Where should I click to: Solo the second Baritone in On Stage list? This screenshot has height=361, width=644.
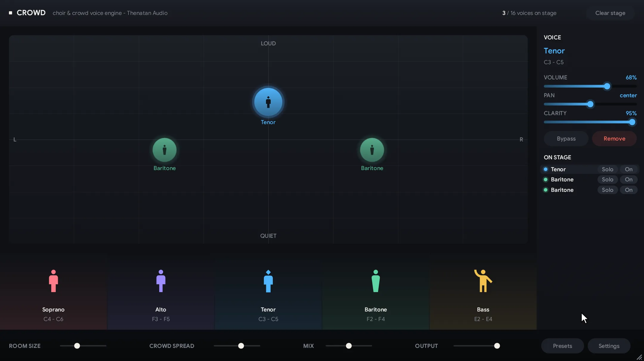607,190
